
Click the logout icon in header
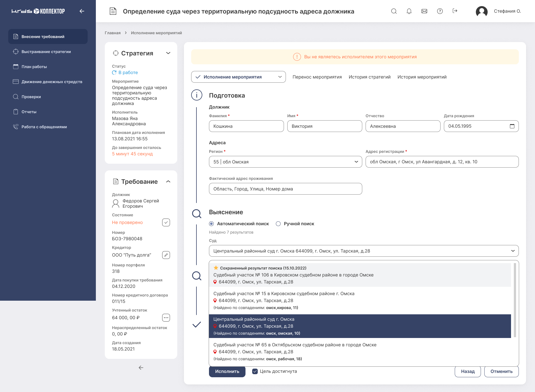point(455,11)
